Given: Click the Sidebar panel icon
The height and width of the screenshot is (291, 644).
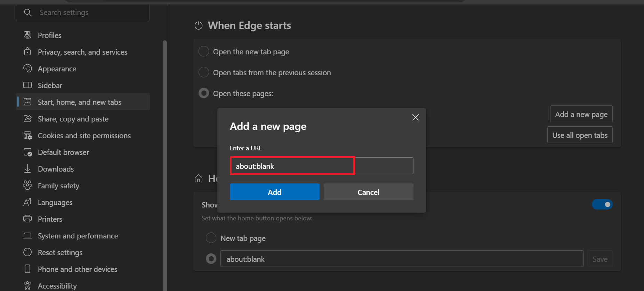Looking at the screenshot, I should click(x=27, y=85).
